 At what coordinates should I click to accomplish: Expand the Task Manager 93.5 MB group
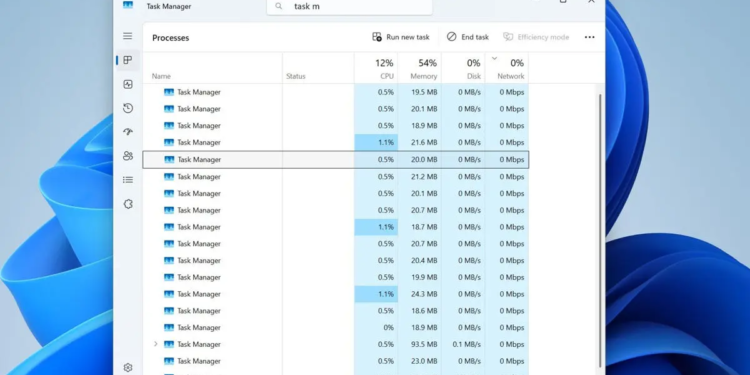point(155,344)
